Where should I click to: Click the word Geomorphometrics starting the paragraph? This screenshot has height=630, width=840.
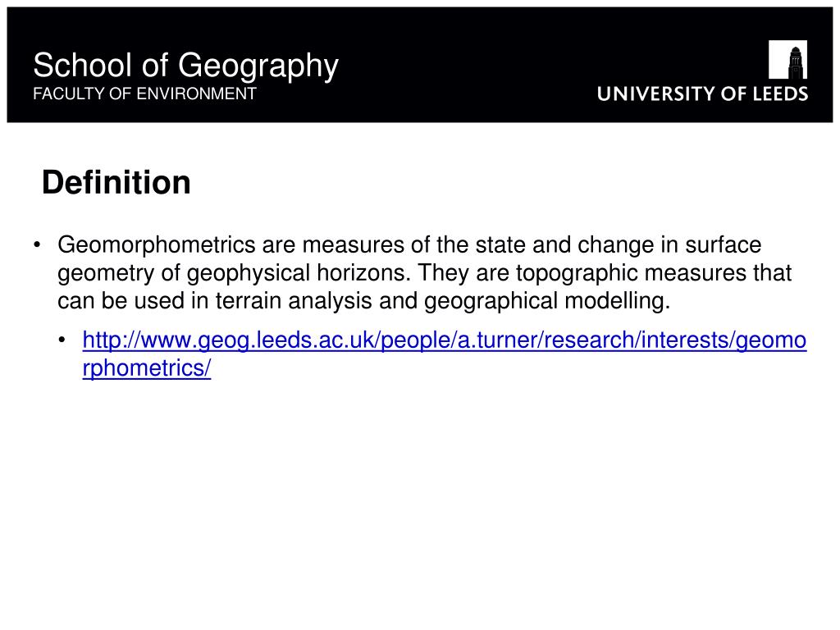click(157, 245)
